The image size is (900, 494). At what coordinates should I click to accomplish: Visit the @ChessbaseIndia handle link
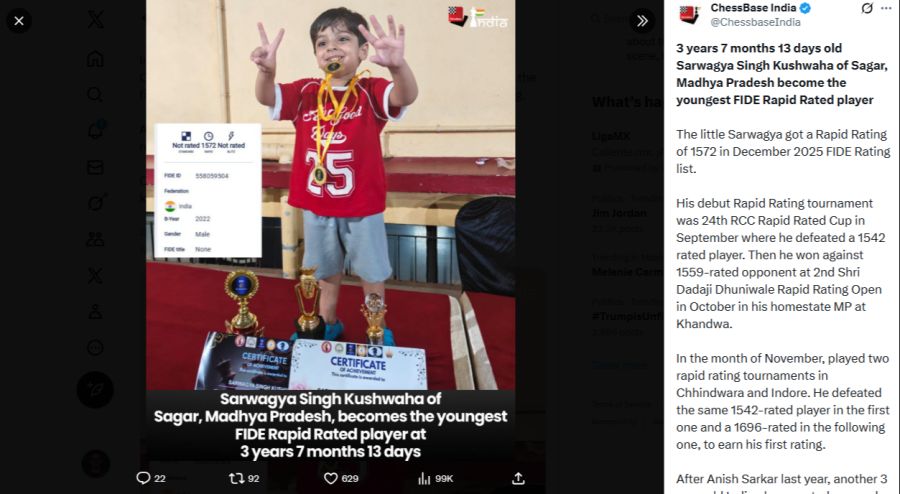[755, 22]
